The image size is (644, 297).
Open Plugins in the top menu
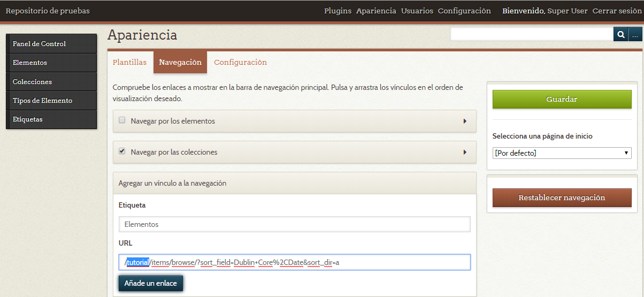(x=338, y=11)
